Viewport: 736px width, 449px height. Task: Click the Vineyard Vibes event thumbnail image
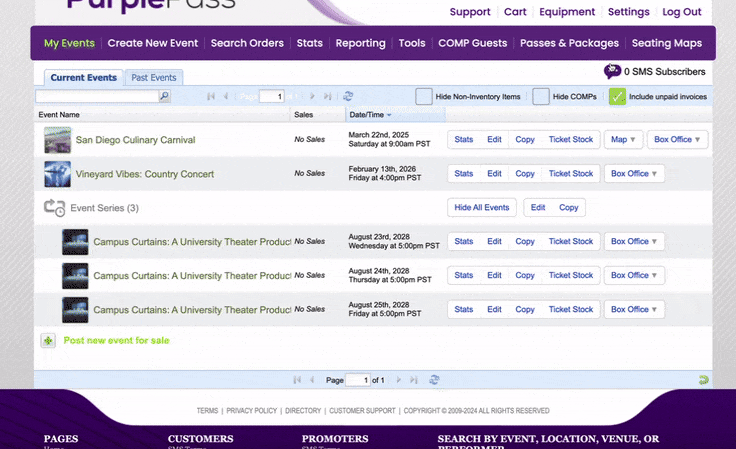pos(57,174)
